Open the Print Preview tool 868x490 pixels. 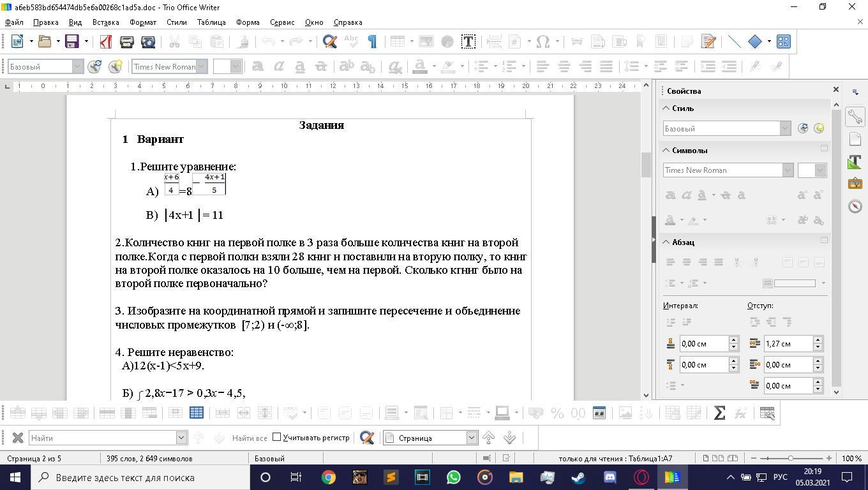[x=148, y=41]
